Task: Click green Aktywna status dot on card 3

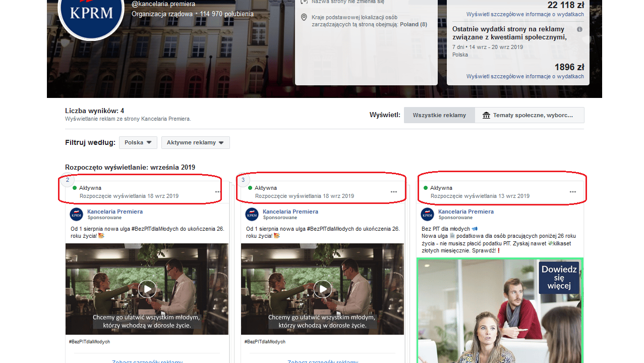Action: (x=250, y=188)
